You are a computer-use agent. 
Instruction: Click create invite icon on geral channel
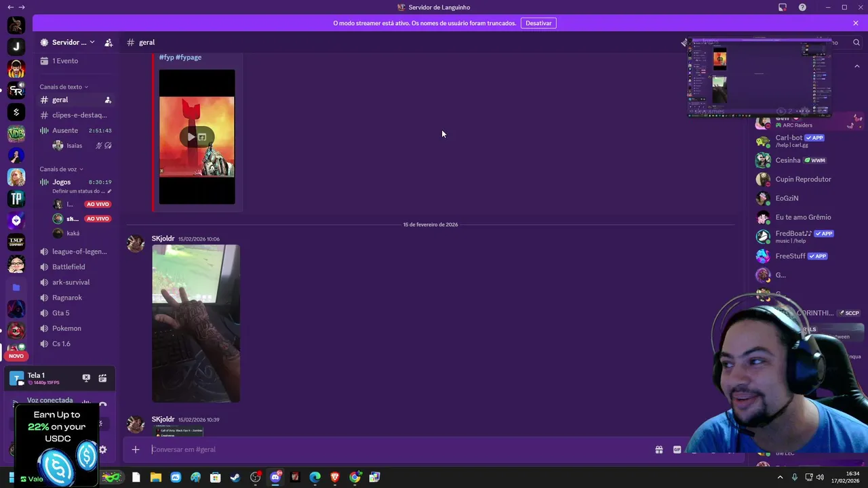(x=108, y=100)
